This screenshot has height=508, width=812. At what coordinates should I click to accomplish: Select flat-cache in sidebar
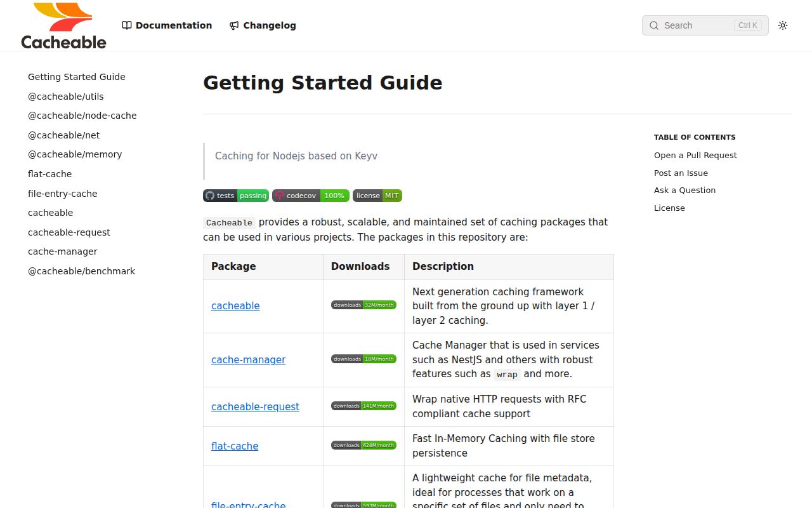pos(49,174)
